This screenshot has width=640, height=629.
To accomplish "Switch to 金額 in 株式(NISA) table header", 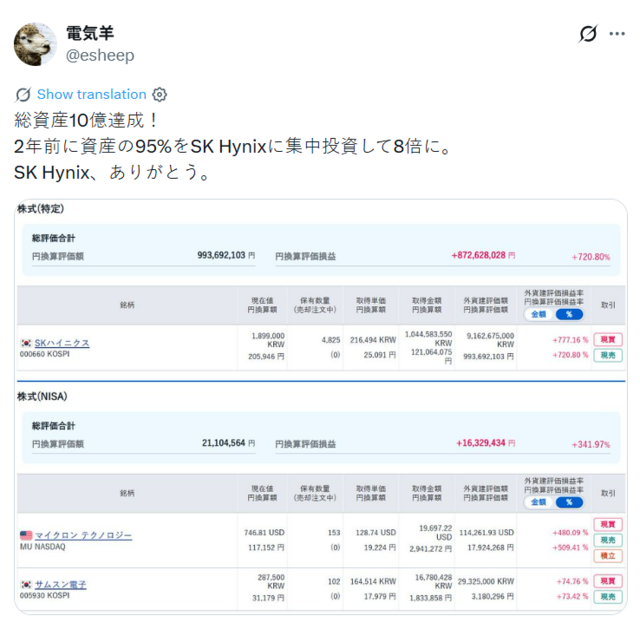I will [539, 502].
